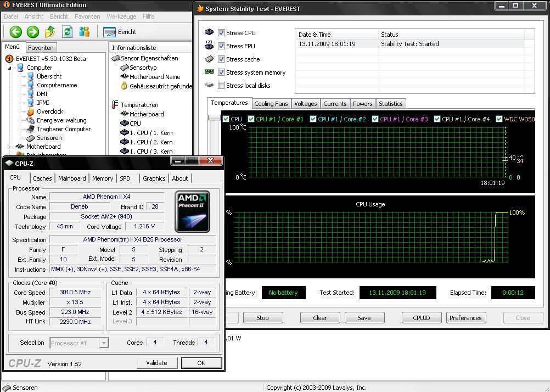Click the Stop button
This screenshot has width=550, height=392.
[263, 317]
